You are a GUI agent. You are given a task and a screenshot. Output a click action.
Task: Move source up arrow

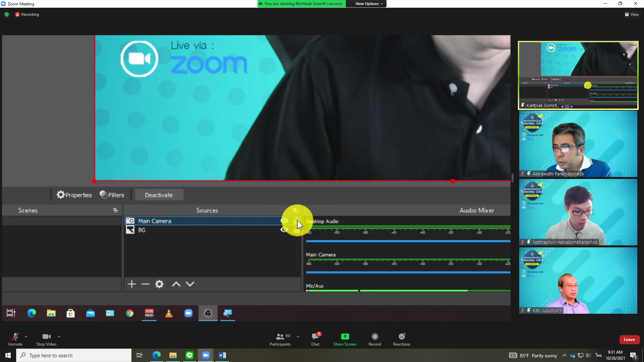click(x=176, y=284)
